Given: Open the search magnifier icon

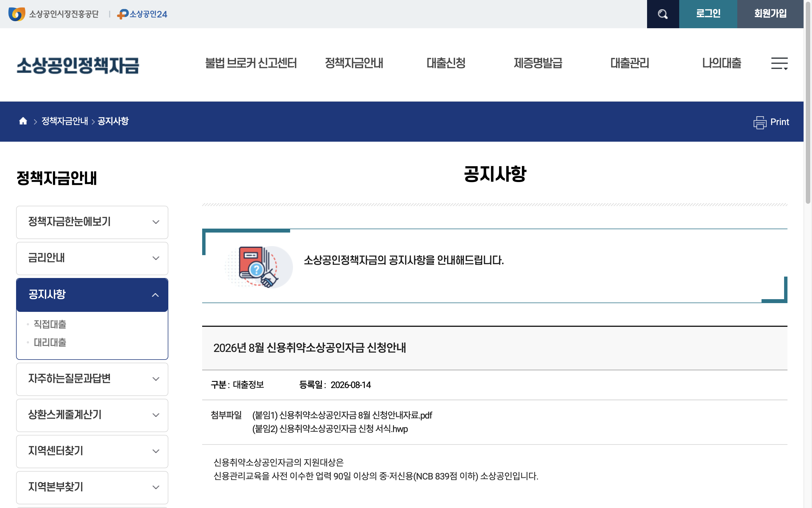Looking at the screenshot, I should tap(663, 14).
